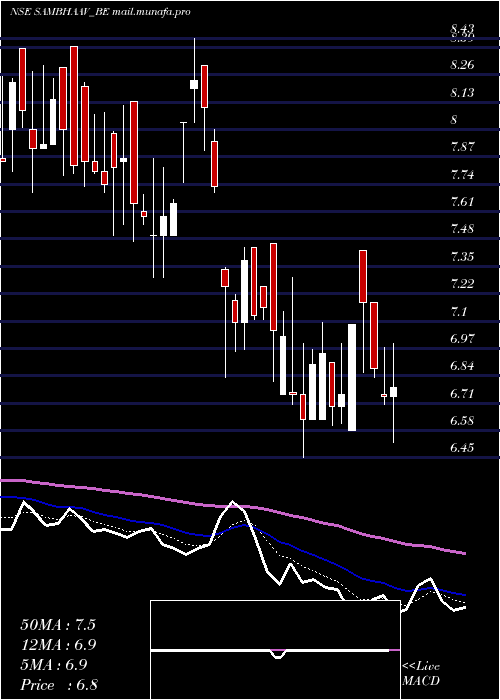Click the 7.61 price axis label
The width and height of the screenshot is (500, 700).
coord(462,202)
